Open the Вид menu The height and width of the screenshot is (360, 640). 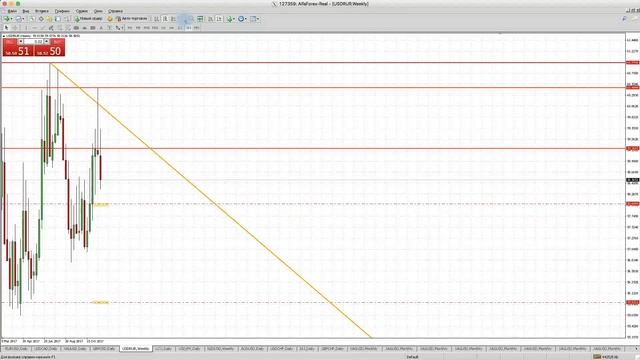26,11
